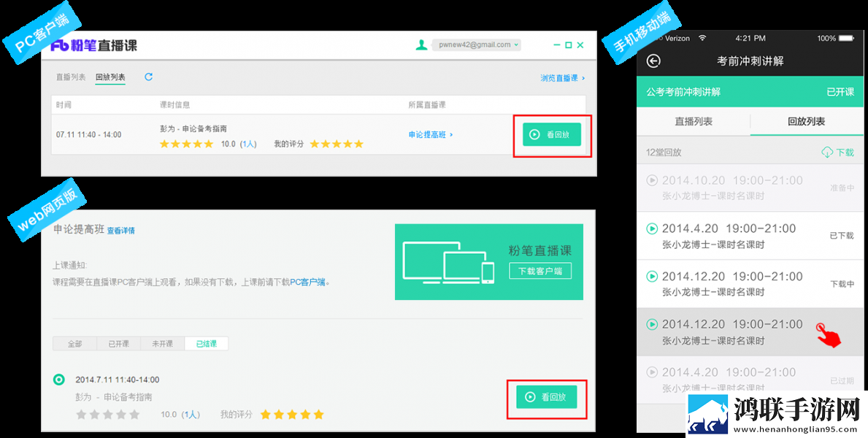868x438 pixels.
Task: Set fifth star of 我的评分 in PC client
Action: 358,144
